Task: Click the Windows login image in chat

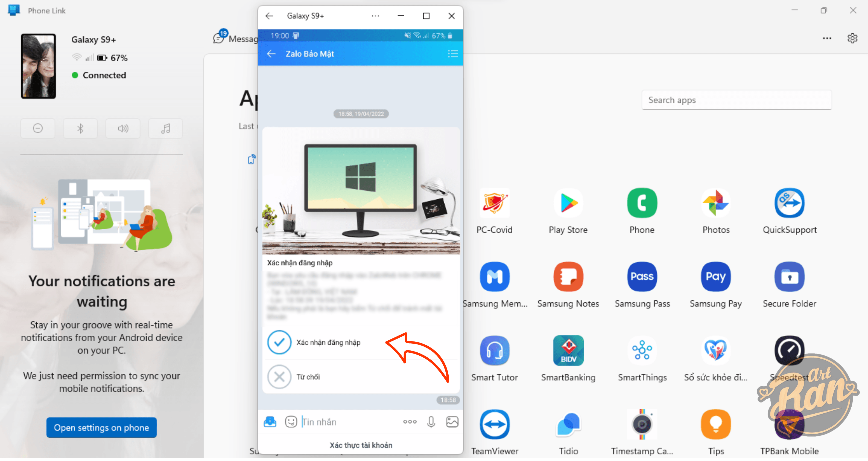Action: coord(361,192)
